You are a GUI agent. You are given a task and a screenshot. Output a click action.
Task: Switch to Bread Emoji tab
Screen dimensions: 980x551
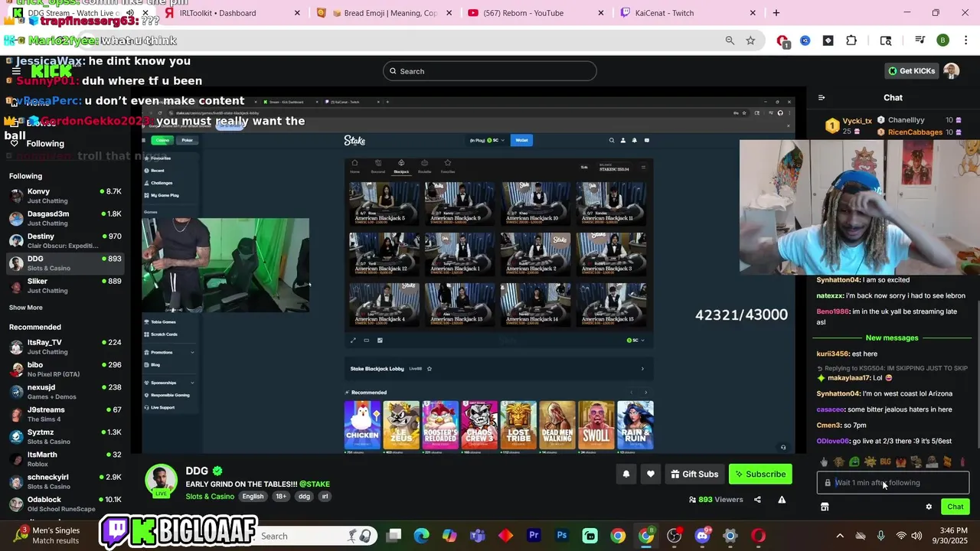384,13
